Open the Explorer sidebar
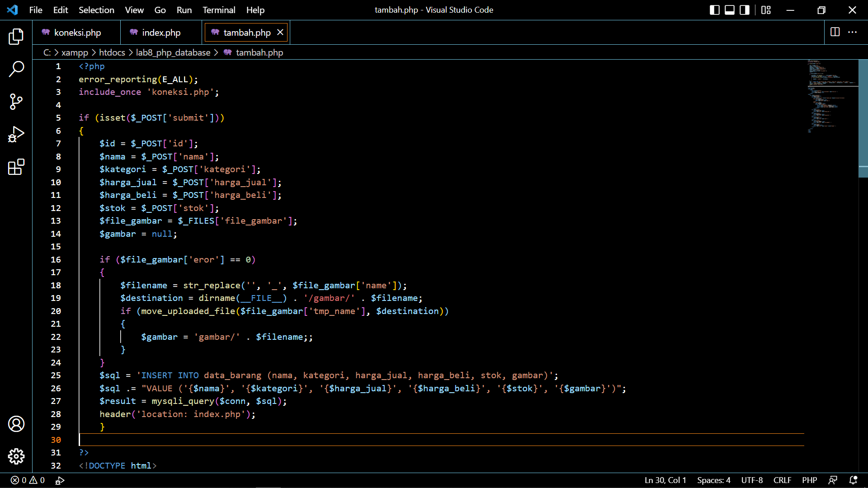The height and width of the screenshot is (488, 868). (16, 37)
